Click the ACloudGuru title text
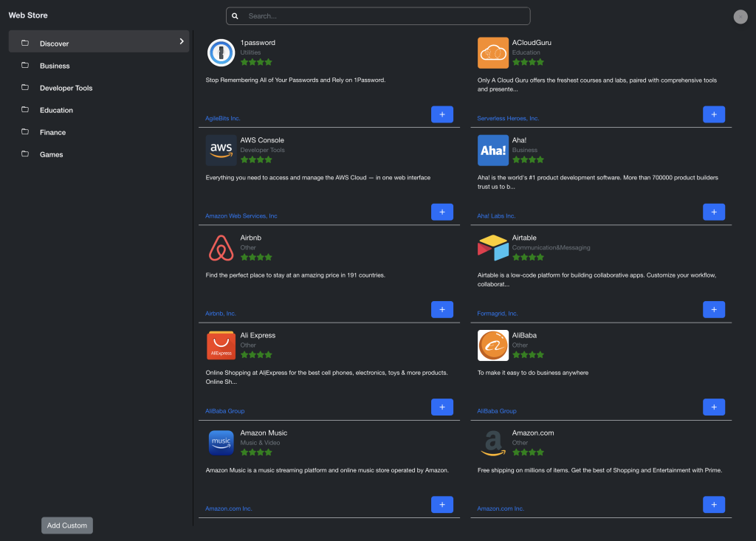This screenshot has width=756, height=541. click(532, 43)
